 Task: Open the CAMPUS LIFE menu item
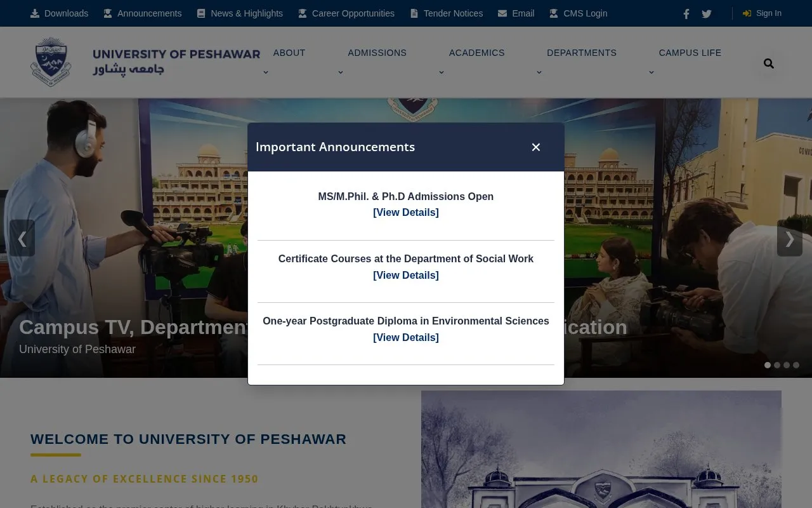[x=690, y=53]
